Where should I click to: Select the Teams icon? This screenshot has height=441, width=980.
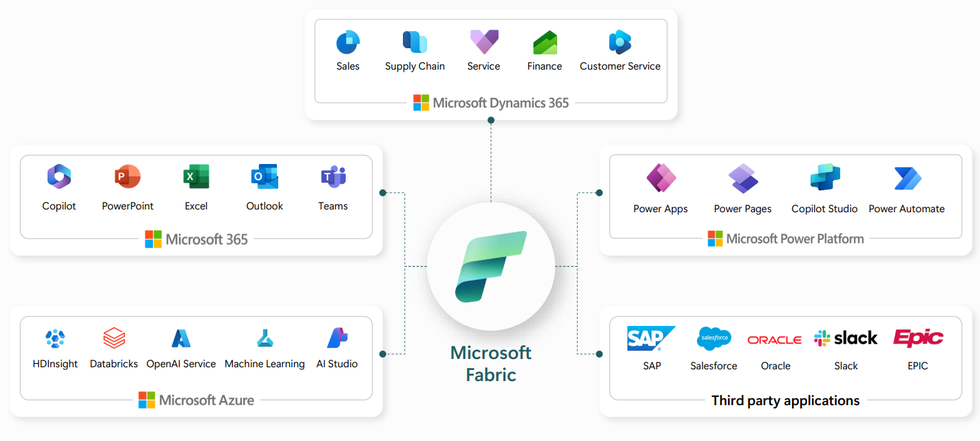click(333, 177)
